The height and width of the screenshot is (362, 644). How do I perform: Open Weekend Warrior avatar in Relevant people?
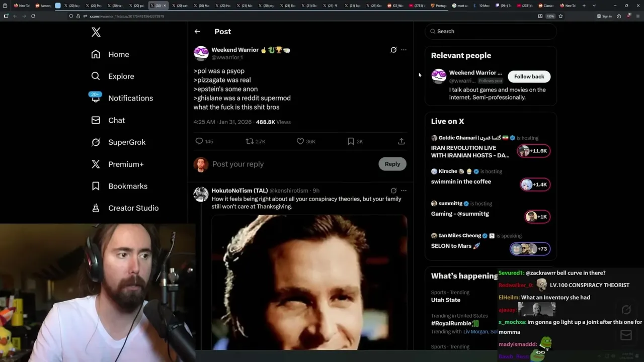(x=439, y=76)
